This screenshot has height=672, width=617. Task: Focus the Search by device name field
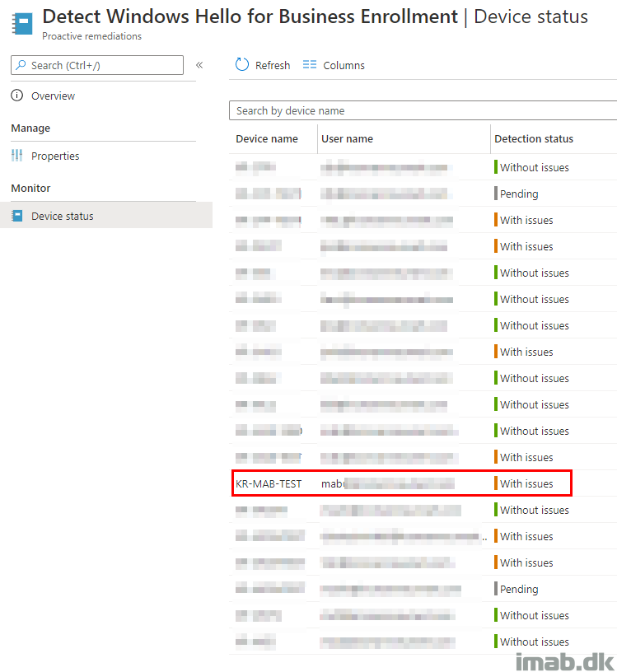[423, 110]
